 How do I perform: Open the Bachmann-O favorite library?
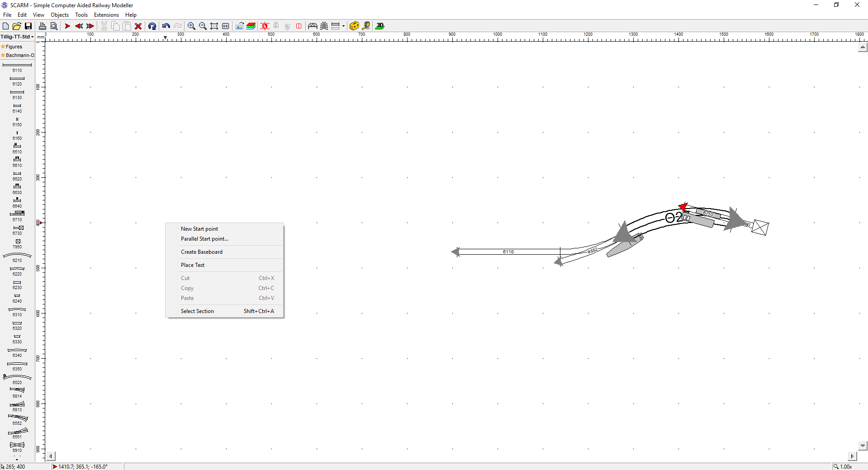pos(18,55)
